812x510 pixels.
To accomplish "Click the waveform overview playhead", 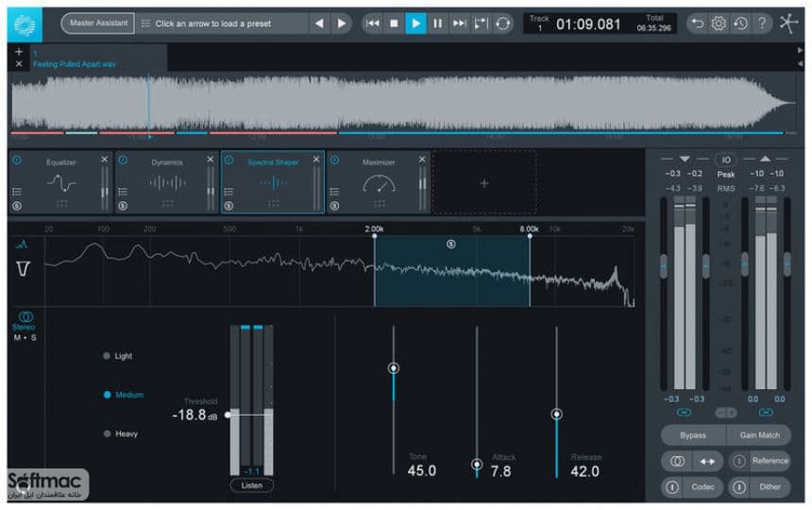I will (x=148, y=106).
